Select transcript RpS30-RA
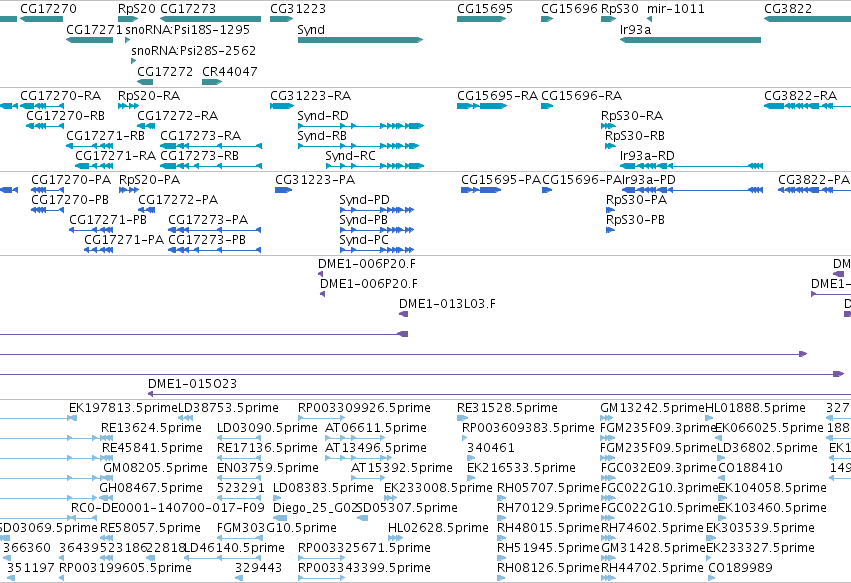Image resolution: width=851 pixels, height=583 pixels. [632, 116]
